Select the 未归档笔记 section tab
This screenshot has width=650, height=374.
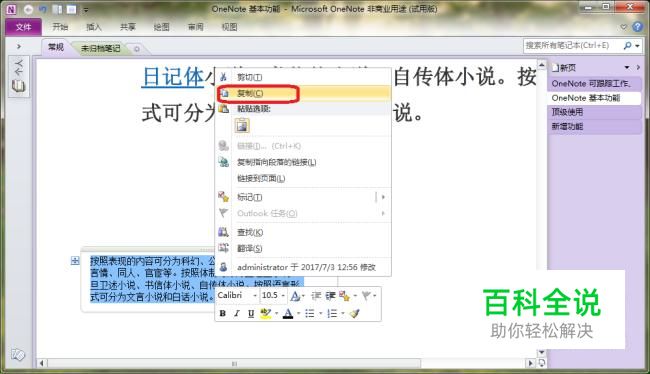pyautogui.click(x=101, y=49)
